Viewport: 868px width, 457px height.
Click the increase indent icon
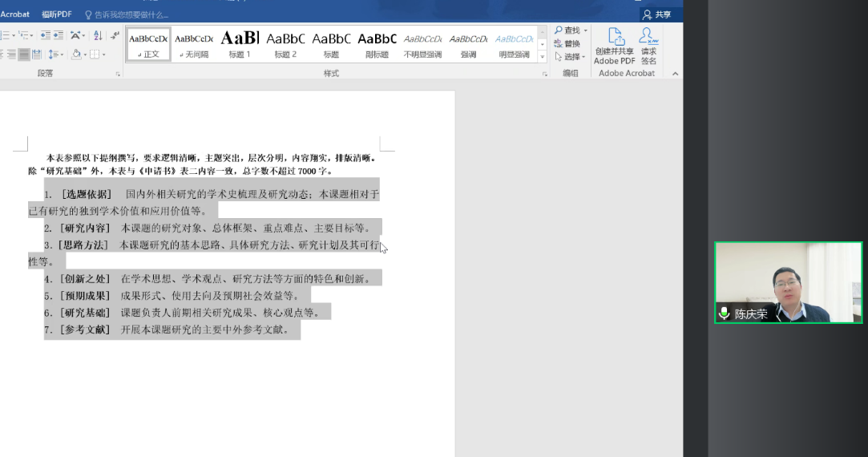pyautogui.click(x=58, y=35)
